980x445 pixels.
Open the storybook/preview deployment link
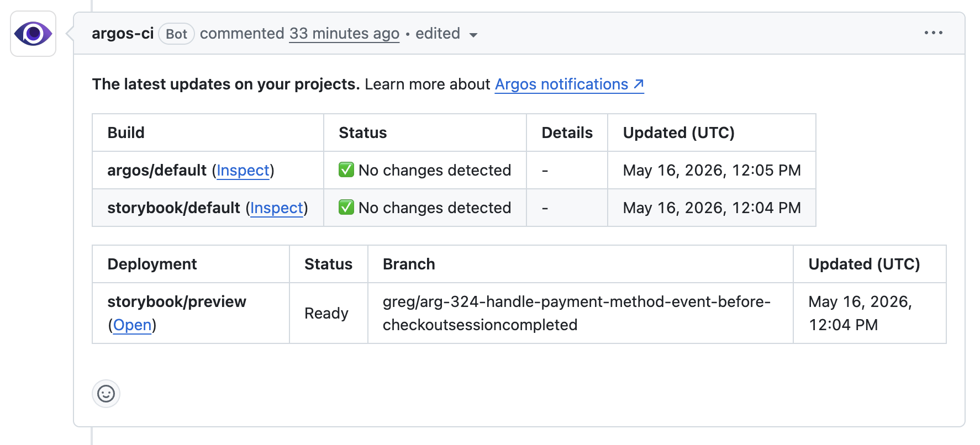point(132,325)
